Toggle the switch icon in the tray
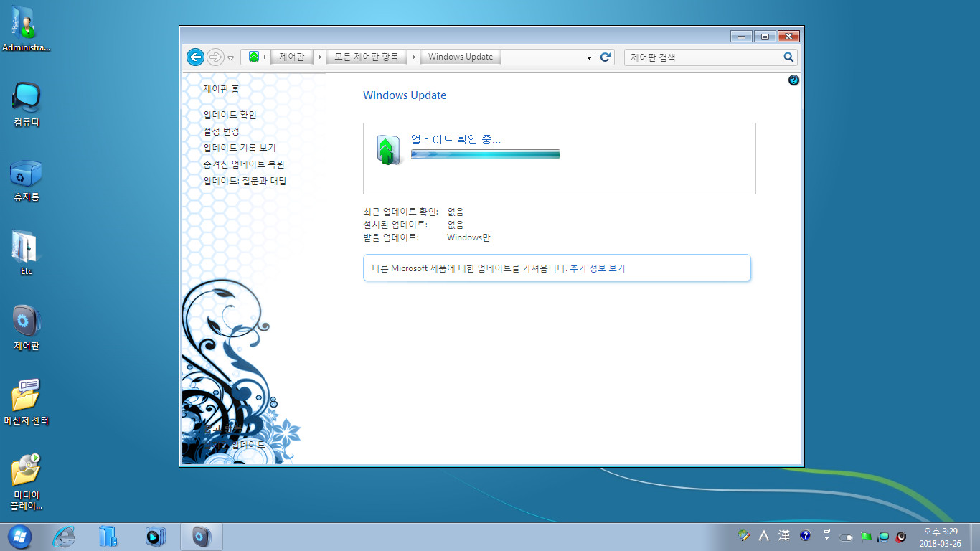 point(847,537)
